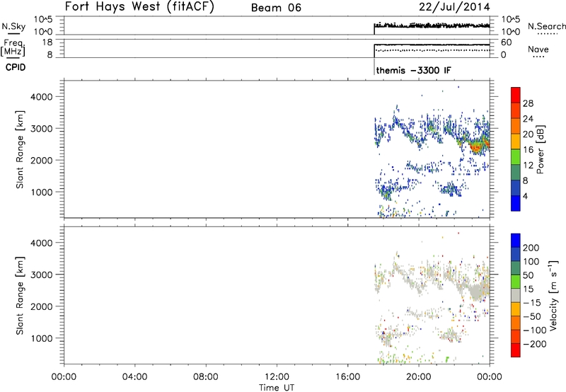Select the bright blue top Velocity swatch

[516, 241]
